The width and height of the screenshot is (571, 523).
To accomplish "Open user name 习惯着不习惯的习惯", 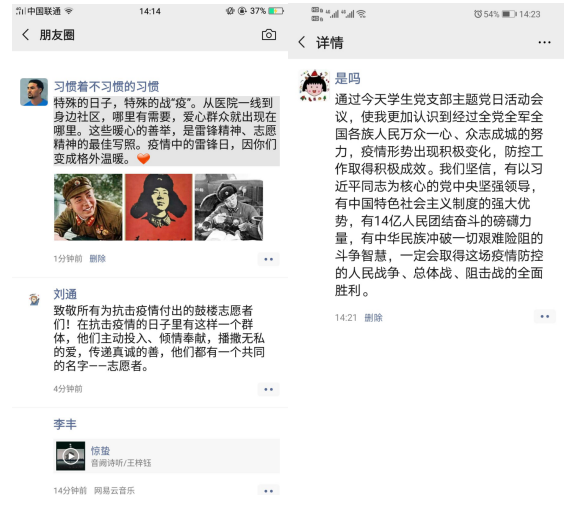I will coord(106,86).
